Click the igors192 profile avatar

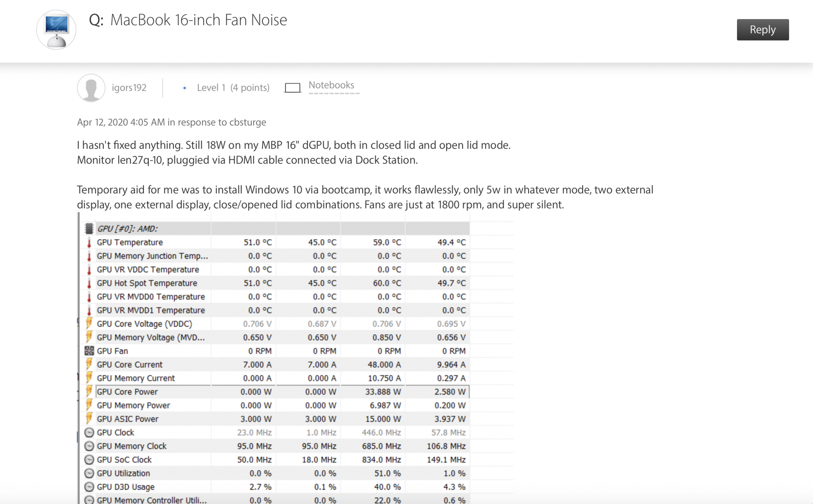(x=91, y=88)
